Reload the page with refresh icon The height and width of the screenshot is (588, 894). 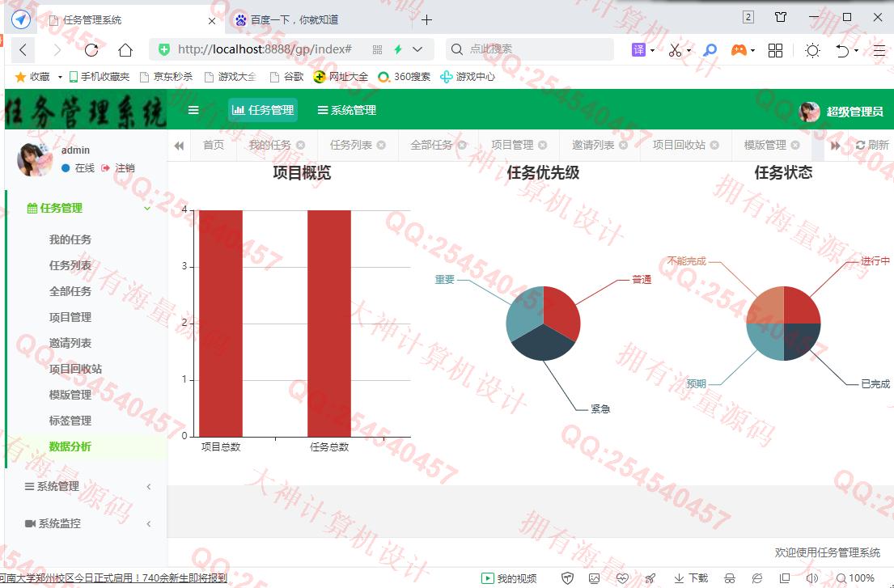pos(91,50)
